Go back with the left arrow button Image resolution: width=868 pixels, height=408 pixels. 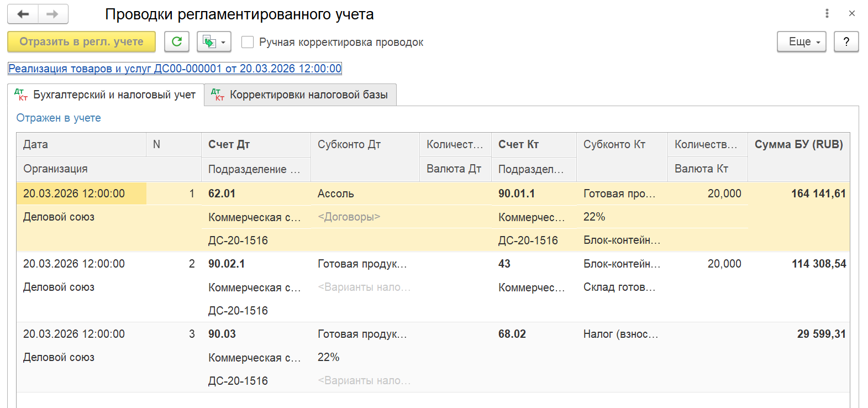pyautogui.click(x=23, y=14)
